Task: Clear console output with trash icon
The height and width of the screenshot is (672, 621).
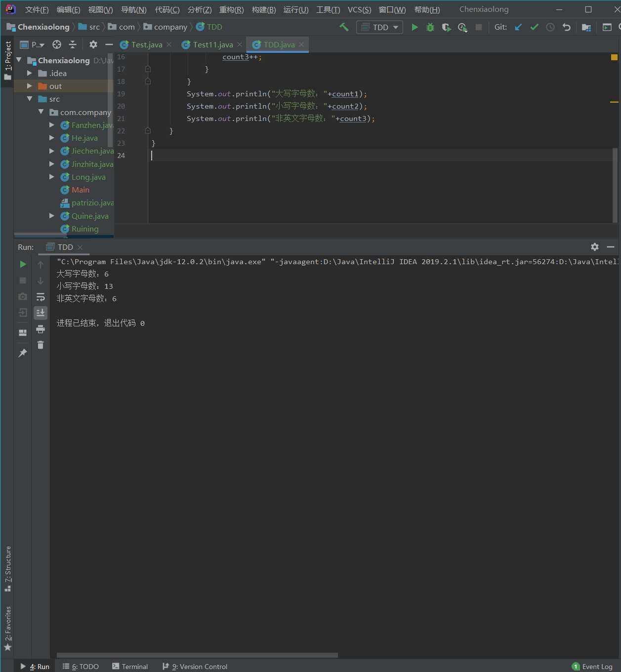Action: 41,345
